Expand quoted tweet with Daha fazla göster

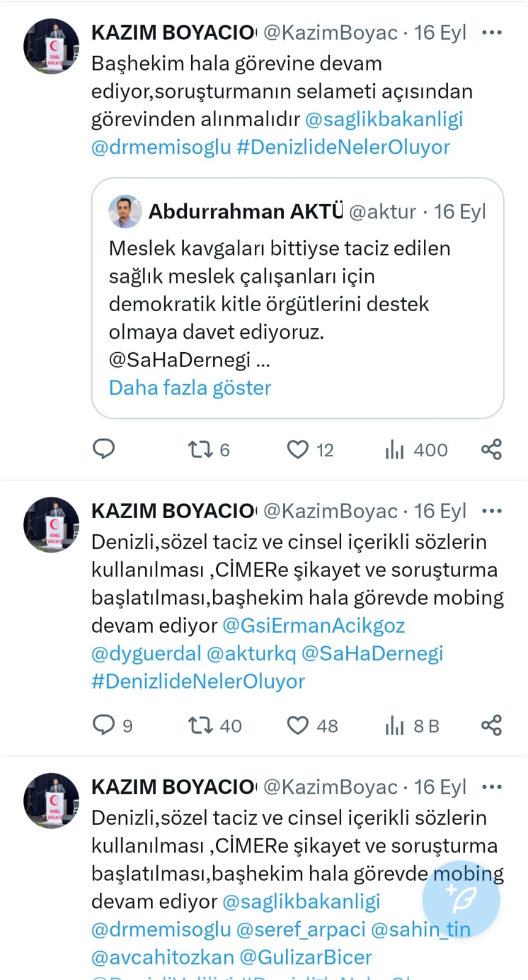pos(190,388)
